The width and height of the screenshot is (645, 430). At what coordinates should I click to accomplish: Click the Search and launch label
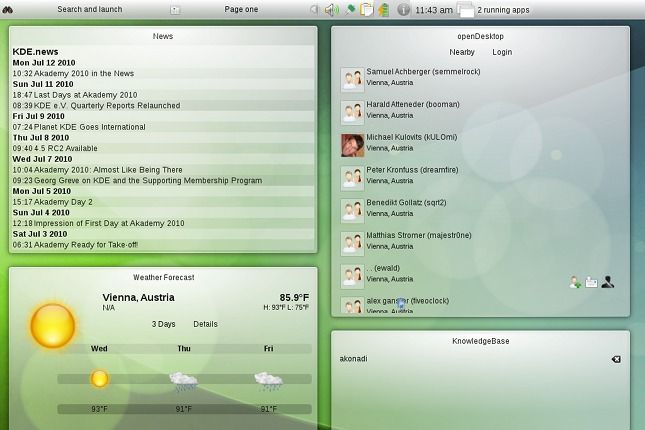coord(90,9)
